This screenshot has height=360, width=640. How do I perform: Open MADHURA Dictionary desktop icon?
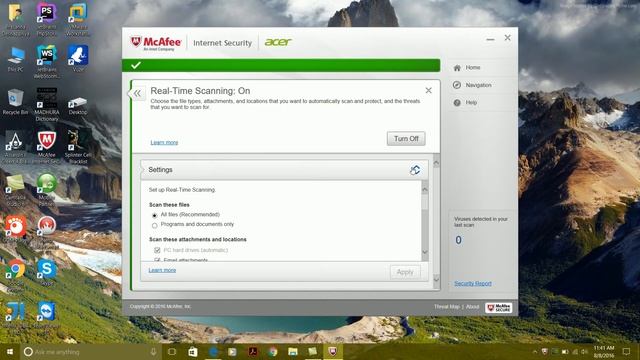pyautogui.click(x=47, y=104)
